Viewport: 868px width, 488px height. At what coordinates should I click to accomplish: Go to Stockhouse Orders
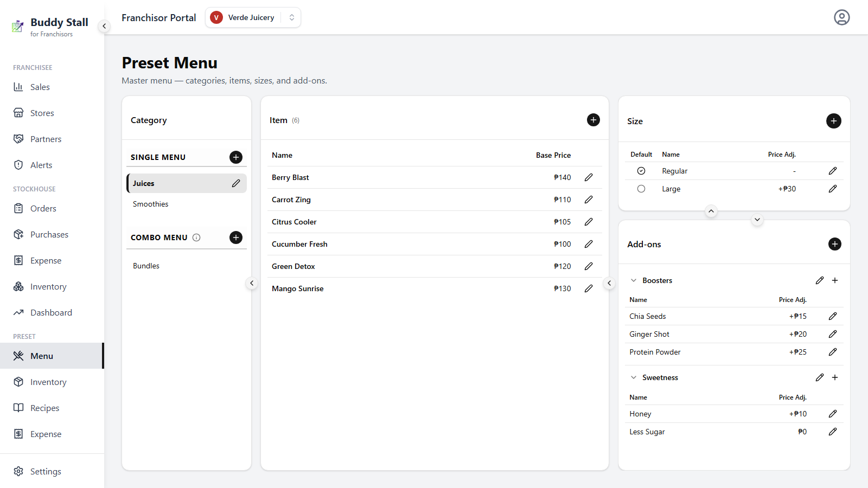coord(52,208)
